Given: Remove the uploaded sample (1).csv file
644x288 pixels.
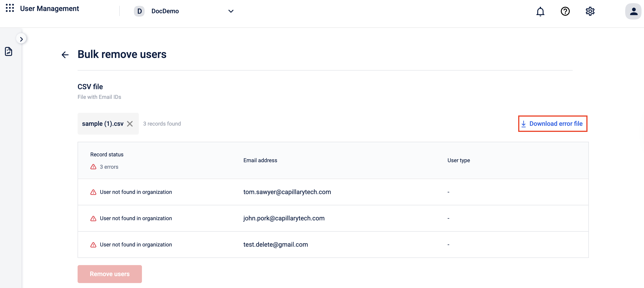Looking at the screenshot, I should (x=130, y=124).
